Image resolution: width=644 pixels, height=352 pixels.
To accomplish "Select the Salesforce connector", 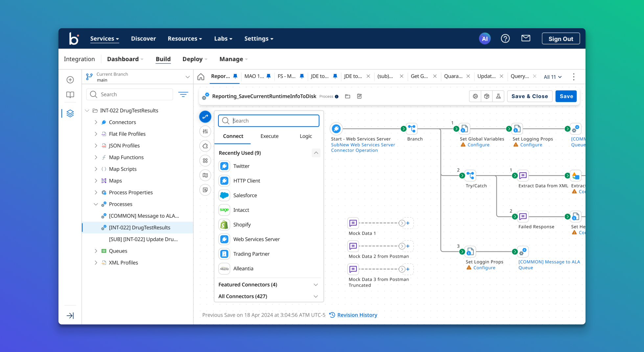I will pos(245,195).
